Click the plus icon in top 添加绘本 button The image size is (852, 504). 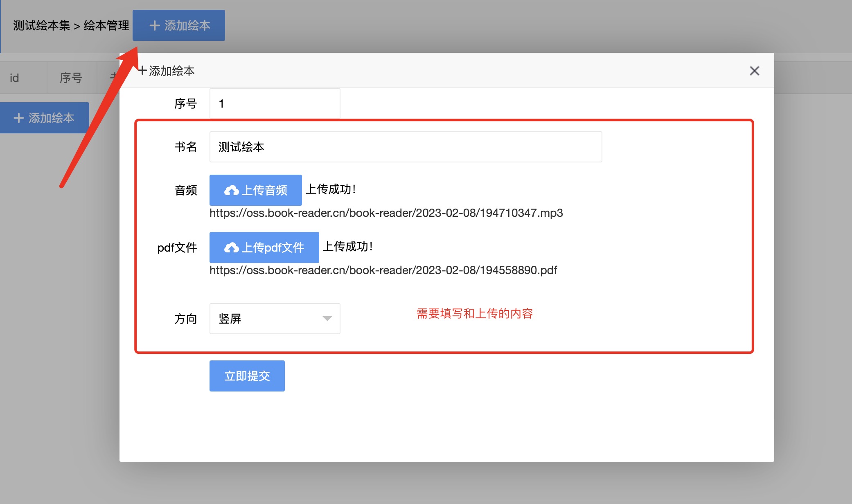pyautogui.click(x=154, y=25)
